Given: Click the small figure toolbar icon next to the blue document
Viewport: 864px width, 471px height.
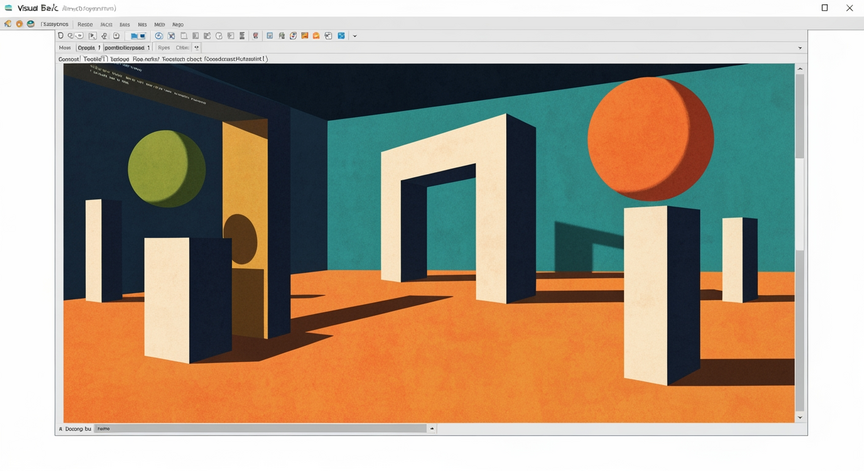Looking at the screenshot, I should pyautogui.click(x=282, y=36).
